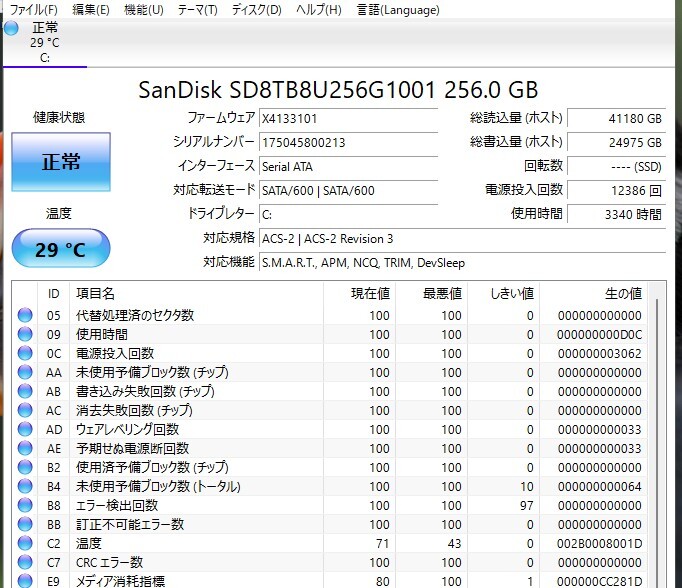Click total host writes value 24975 GB
682x588 pixels.
[x=616, y=143]
